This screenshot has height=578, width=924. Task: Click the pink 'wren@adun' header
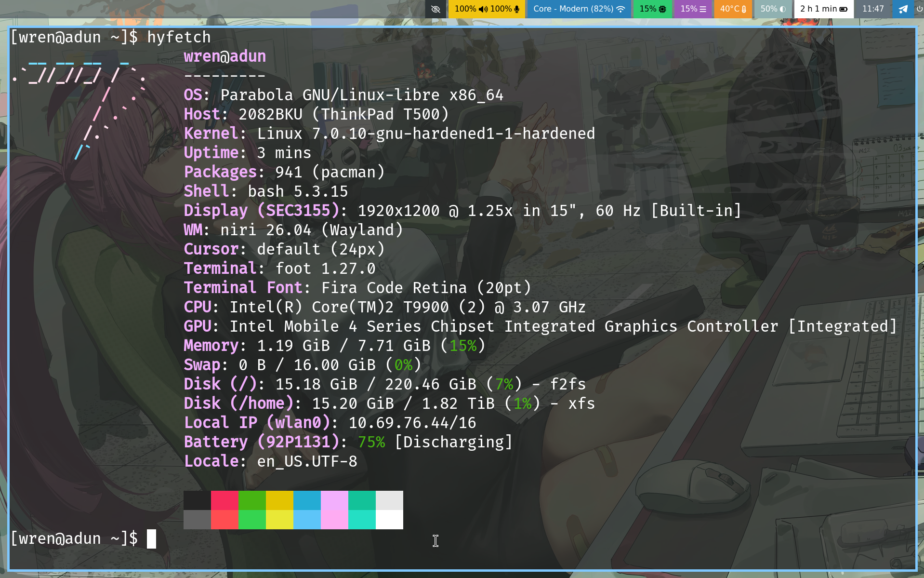(224, 56)
